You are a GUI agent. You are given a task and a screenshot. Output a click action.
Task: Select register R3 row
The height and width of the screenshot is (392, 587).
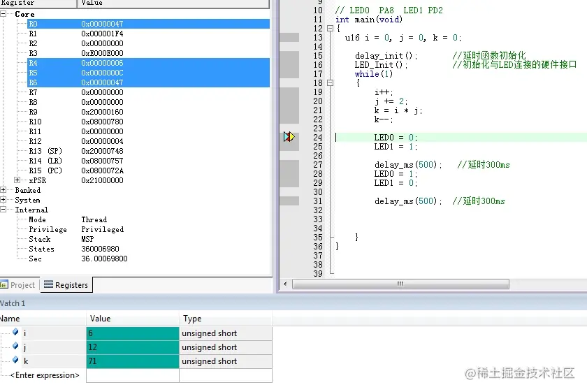149,53
